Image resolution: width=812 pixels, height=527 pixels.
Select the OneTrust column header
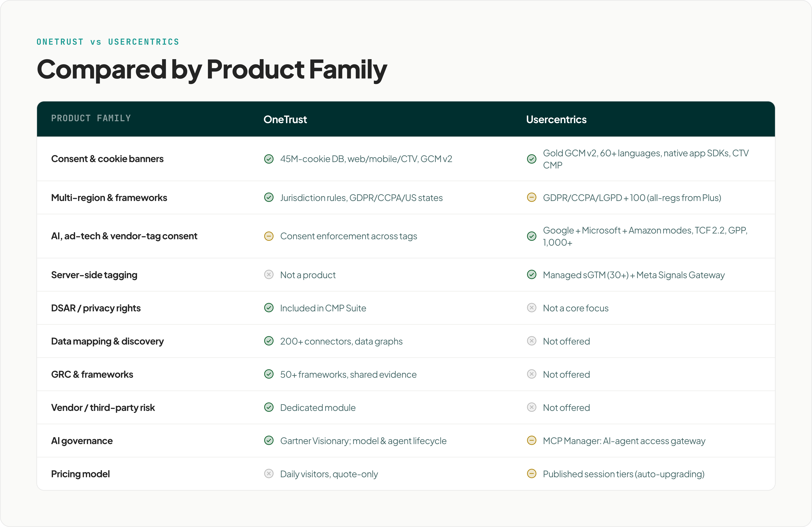pyautogui.click(x=285, y=119)
